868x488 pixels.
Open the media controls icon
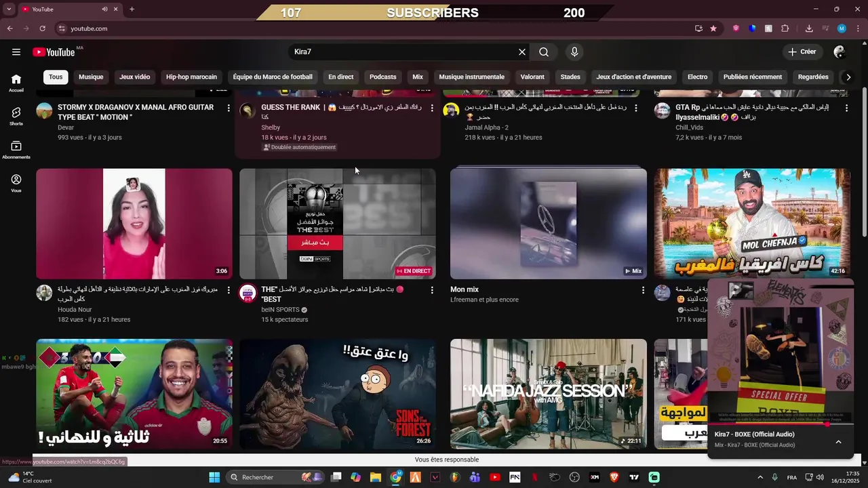point(825,28)
